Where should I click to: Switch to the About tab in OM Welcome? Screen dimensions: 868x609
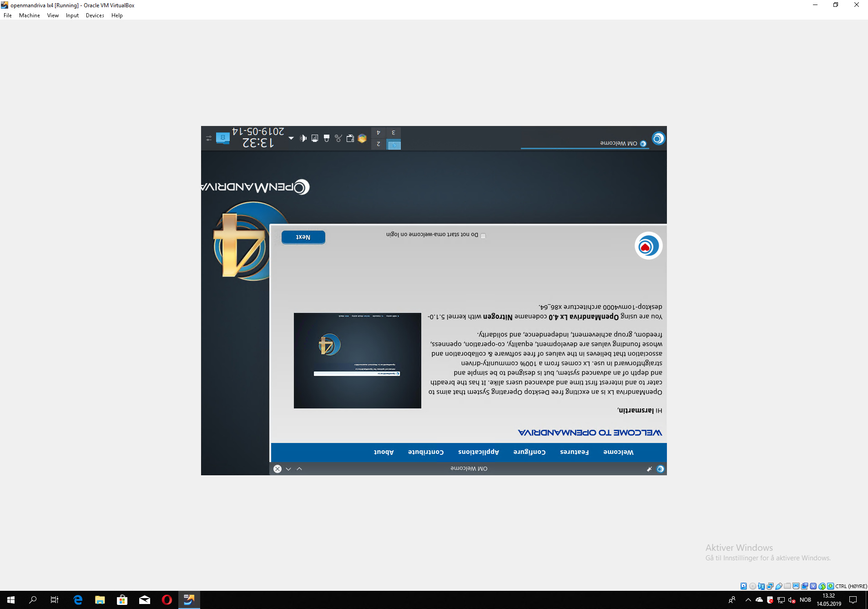(x=384, y=452)
